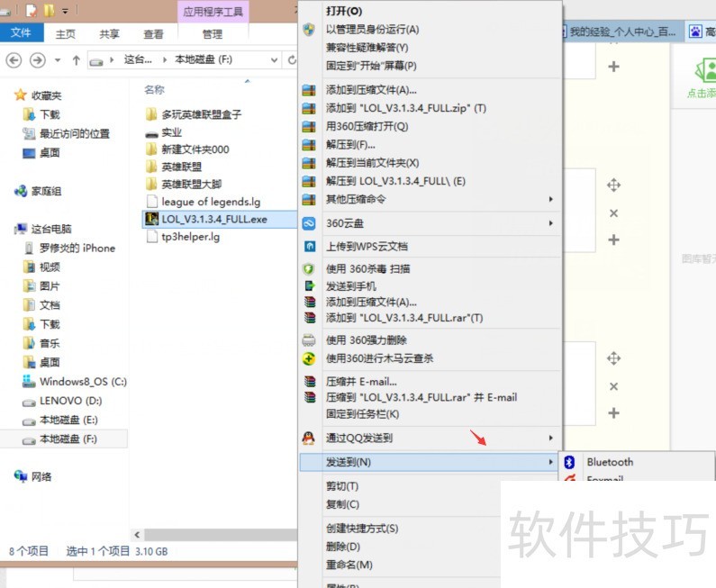Click the 上传到WPS云文档 icon
Viewport: 716px width, 588px height.
click(310, 247)
